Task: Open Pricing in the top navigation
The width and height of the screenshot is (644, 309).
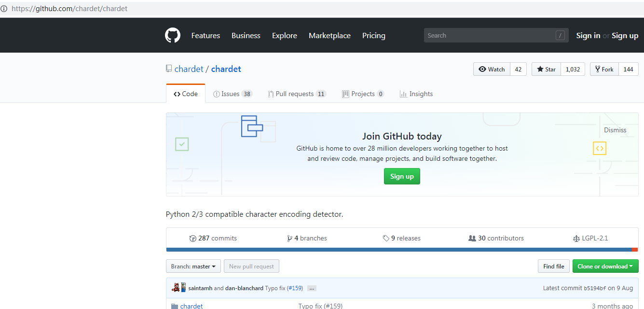Action: tap(374, 35)
